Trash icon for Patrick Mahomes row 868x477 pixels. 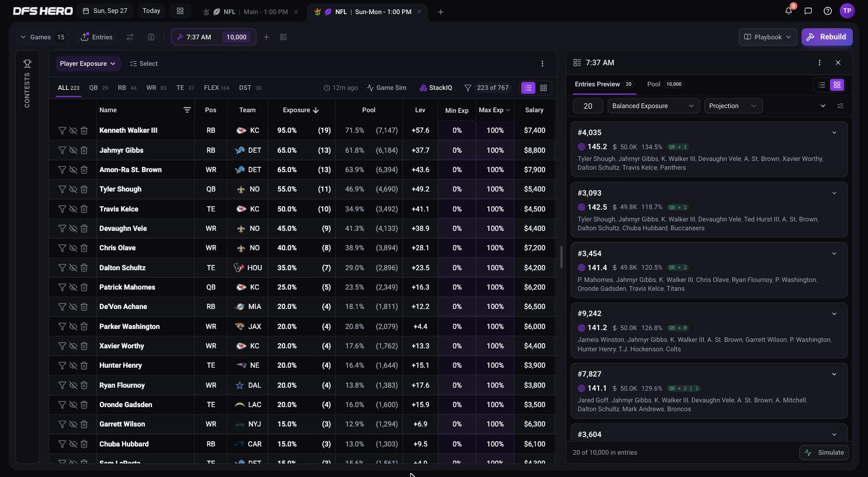point(84,287)
